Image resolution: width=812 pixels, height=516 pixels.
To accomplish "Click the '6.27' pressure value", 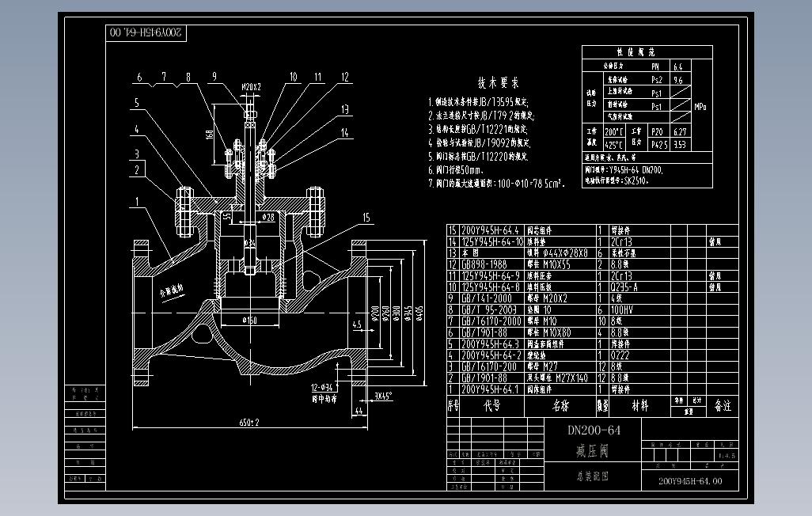I will pos(680,131).
